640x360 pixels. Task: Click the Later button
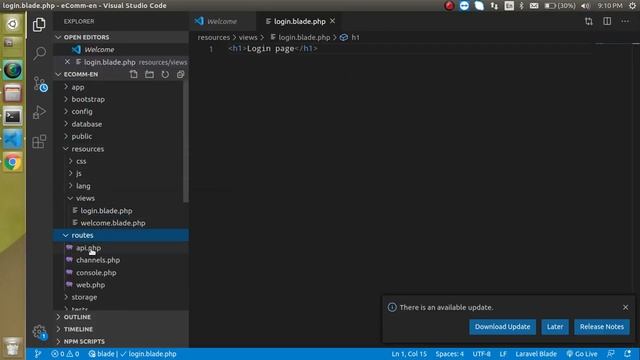tap(555, 327)
